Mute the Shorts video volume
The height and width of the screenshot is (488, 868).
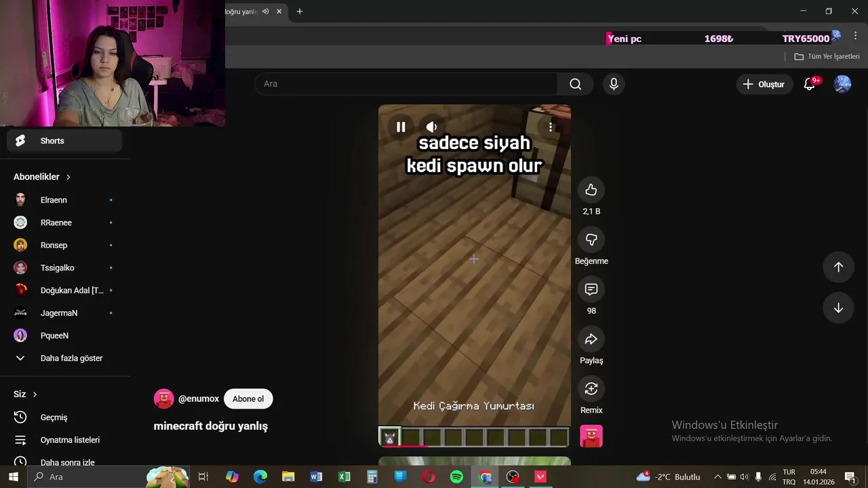click(x=431, y=127)
